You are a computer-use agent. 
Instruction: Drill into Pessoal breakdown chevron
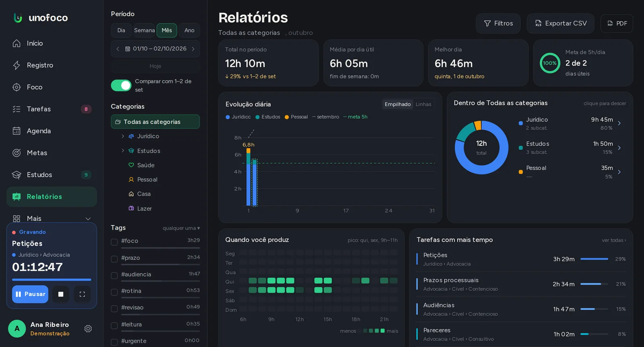click(x=619, y=172)
